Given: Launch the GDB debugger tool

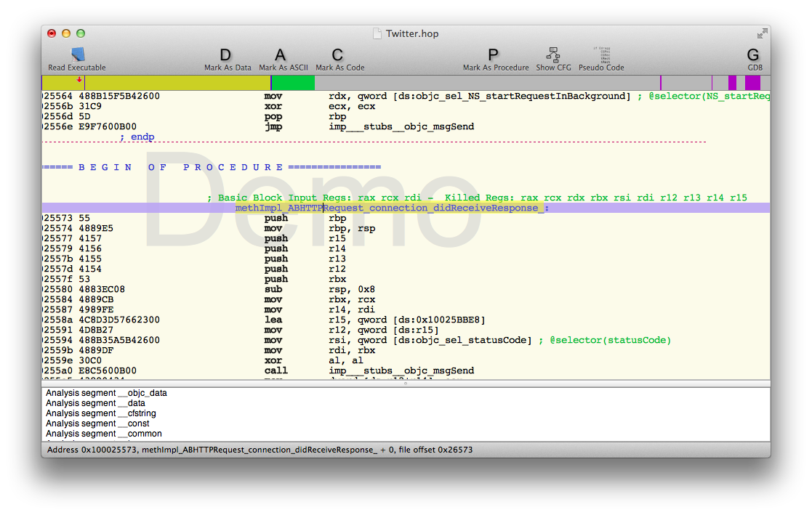Looking at the screenshot, I should tap(753, 55).
